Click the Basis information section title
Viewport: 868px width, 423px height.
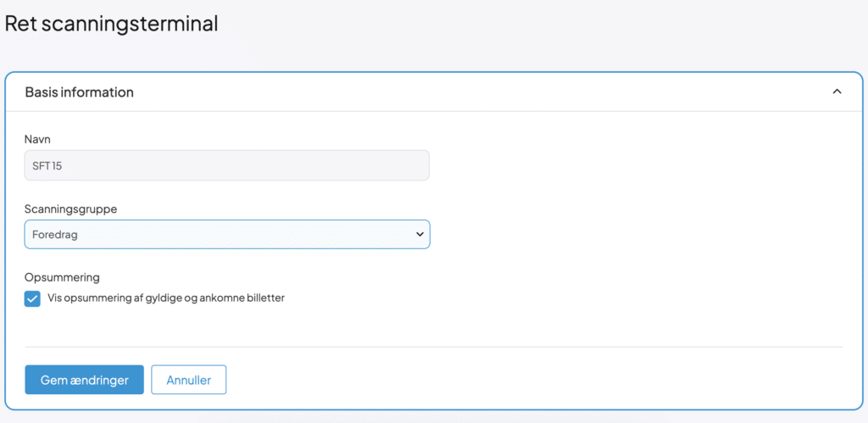click(79, 92)
